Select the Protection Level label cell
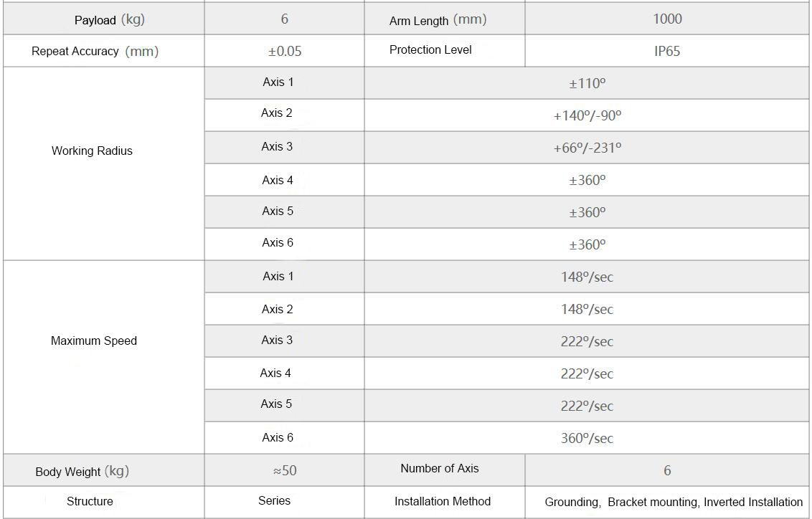The width and height of the screenshot is (812, 519). point(430,49)
